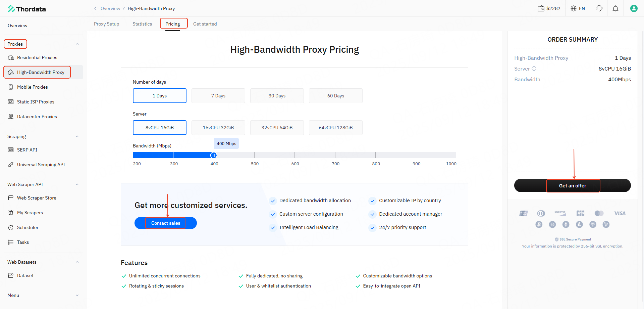Screen dimensions: 644x309
Task: Click the bandwidth slider handle
Action: pos(214,155)
